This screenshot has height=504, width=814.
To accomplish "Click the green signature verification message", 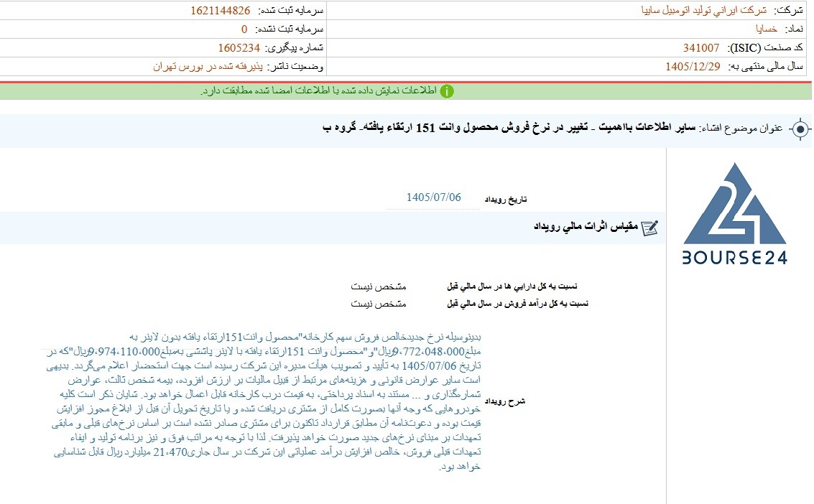I will coord(319,90).
